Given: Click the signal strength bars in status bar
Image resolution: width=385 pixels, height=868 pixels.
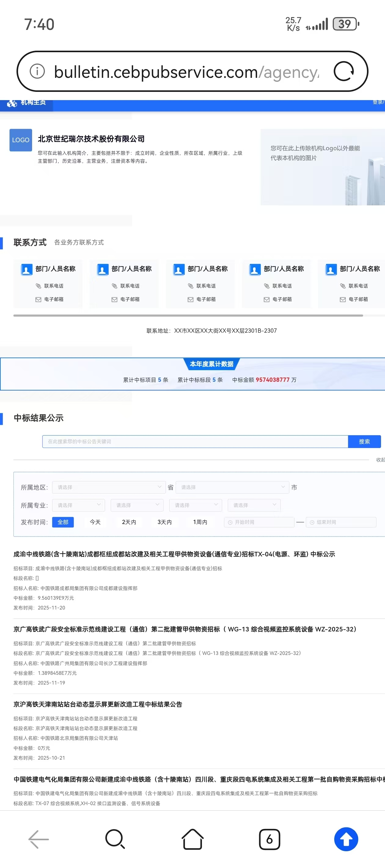Looking at the screenshot, I should pos(317,25).
